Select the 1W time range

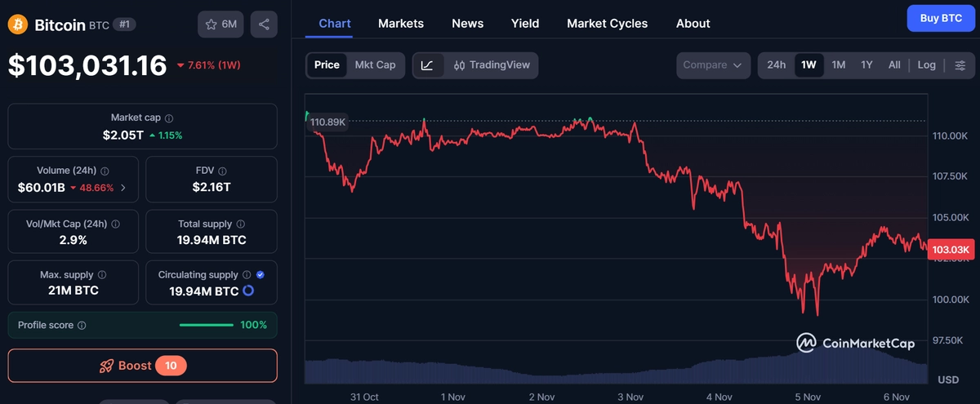(x=808, y=65)
